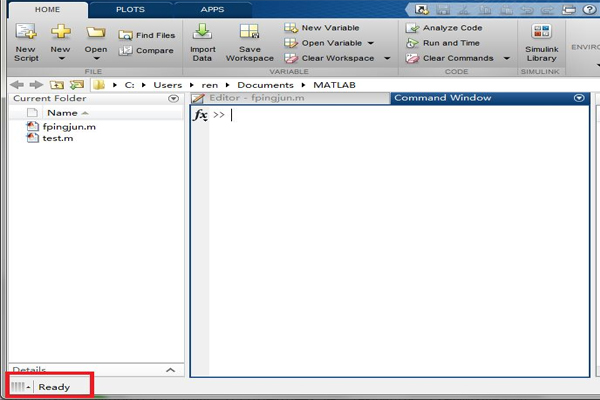Expand the New dropdown arrow
Image resolution: width=600 pixels, height=400 pixels.
(62, 59)
